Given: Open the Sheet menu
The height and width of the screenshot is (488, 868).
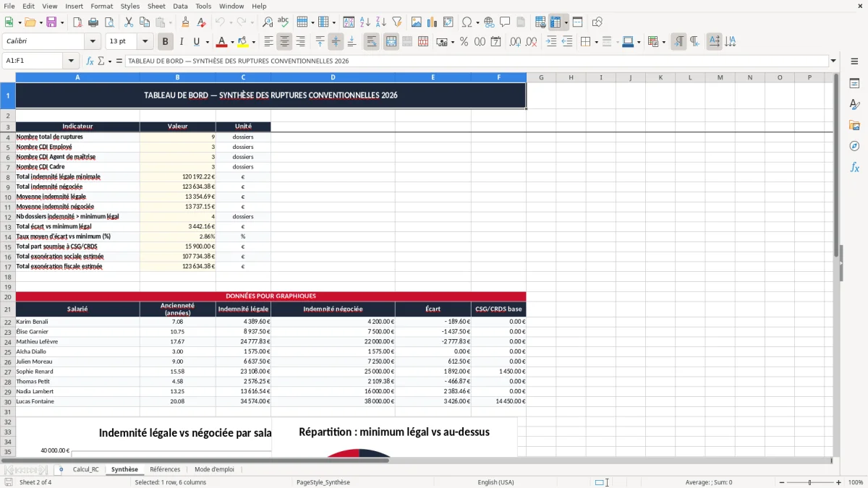Looking at the screenshot, I should 156,6.
